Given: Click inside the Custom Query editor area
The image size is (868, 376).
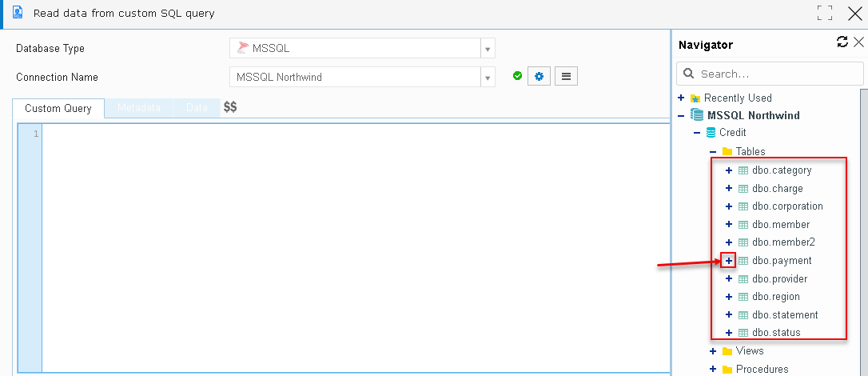Looking at the screenshot, I should pos(356,248).
